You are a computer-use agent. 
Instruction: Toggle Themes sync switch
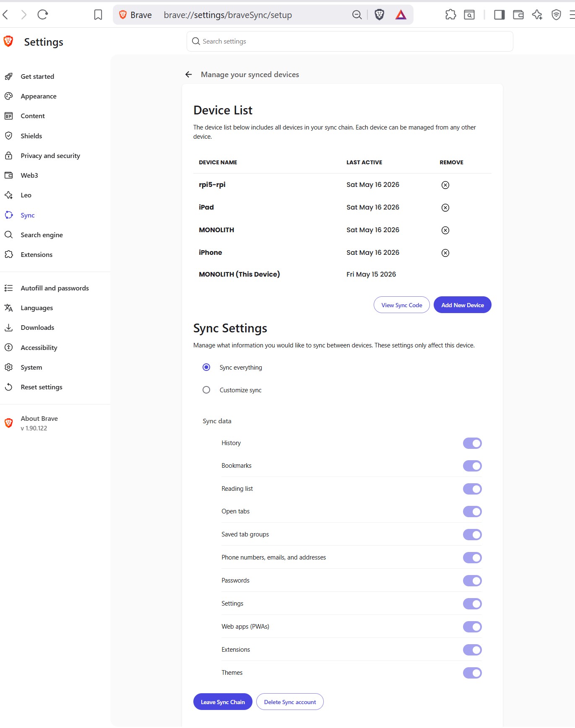point(472,673)
